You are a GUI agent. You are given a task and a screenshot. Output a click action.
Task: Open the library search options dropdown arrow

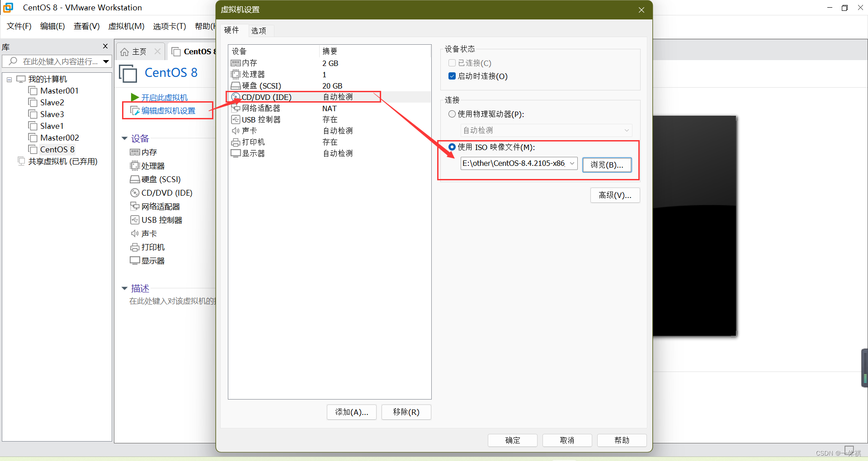(106, 61)
